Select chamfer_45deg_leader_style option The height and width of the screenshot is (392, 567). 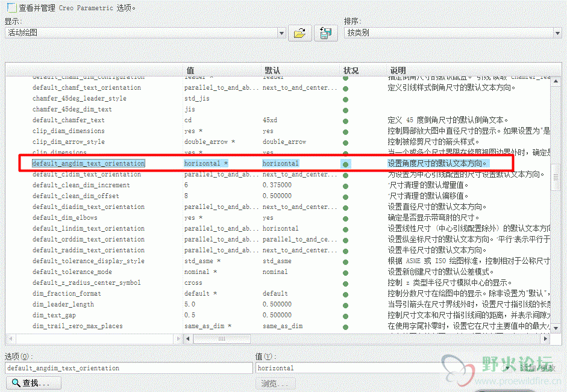point(80,98)
